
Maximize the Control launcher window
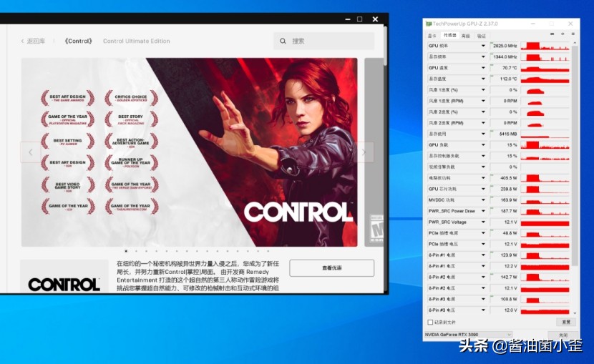click(x=360, y=19)
